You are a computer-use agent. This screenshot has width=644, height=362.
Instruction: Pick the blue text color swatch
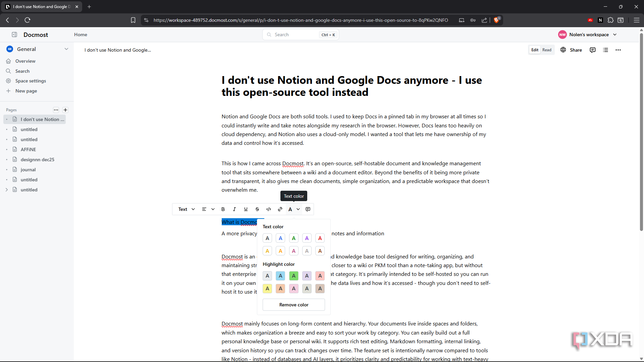(280, 238)
